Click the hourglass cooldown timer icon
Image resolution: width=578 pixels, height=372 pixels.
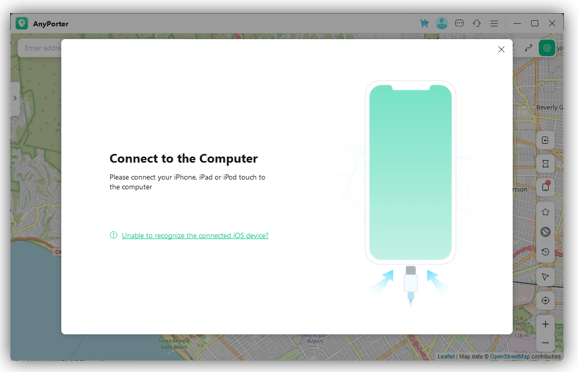pos(546,163)
